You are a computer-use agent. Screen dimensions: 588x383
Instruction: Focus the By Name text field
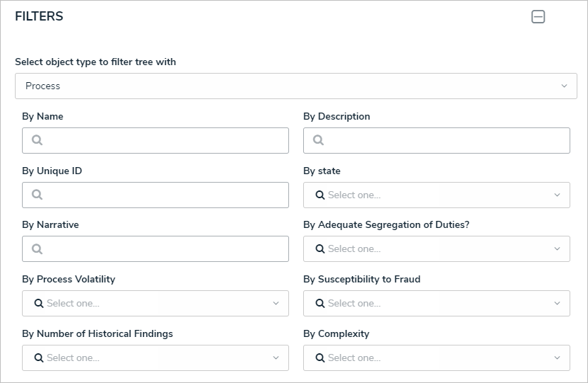click(163, 140)
